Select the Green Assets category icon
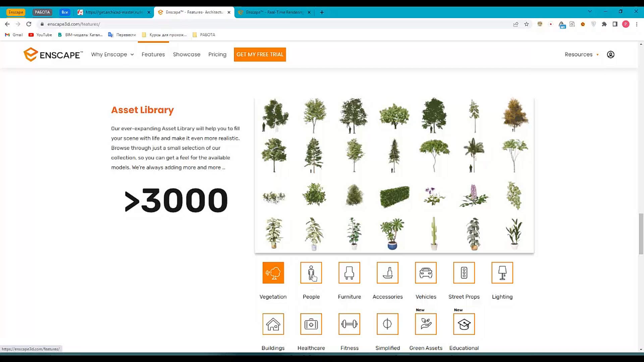 tap(426, 324)
